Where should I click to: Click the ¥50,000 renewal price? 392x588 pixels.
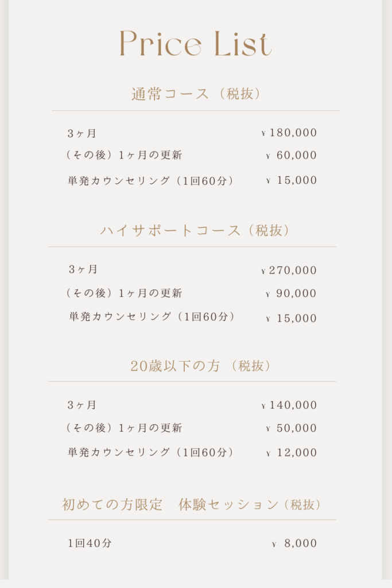[291, 428]
